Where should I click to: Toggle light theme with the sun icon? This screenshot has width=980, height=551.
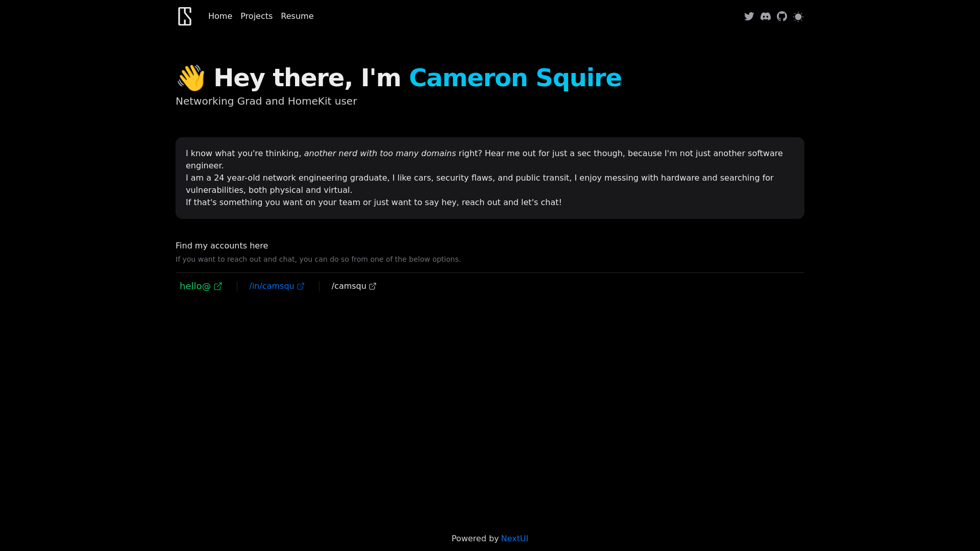point(798,16)
